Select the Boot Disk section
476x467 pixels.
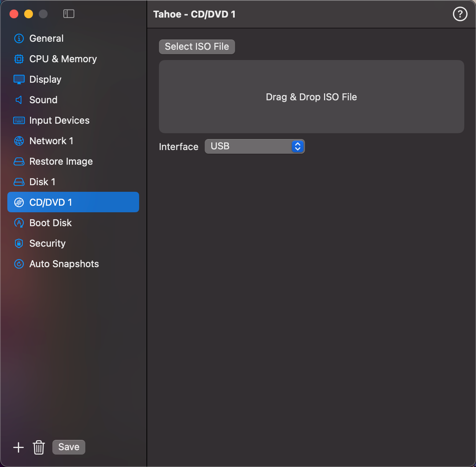51,223
